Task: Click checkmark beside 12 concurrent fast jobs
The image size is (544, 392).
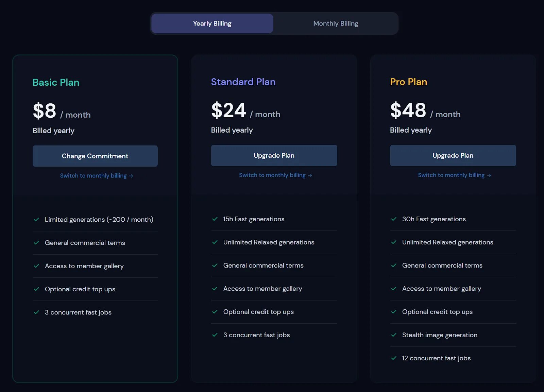Action: click(x=394, y=358)
